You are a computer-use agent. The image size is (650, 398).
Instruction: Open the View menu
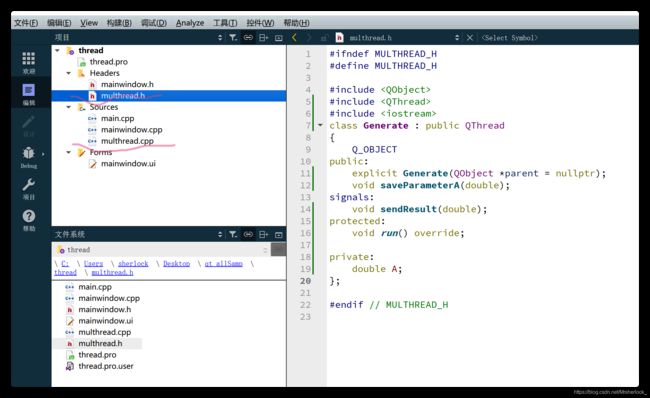(x=89, y=23)
